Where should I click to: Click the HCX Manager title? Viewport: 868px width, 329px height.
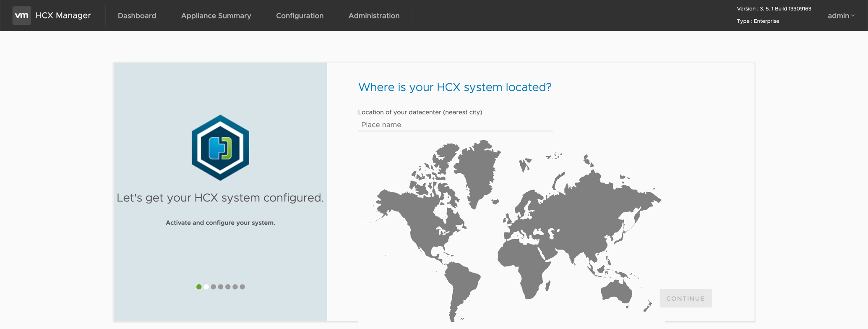tap(63, 16)
